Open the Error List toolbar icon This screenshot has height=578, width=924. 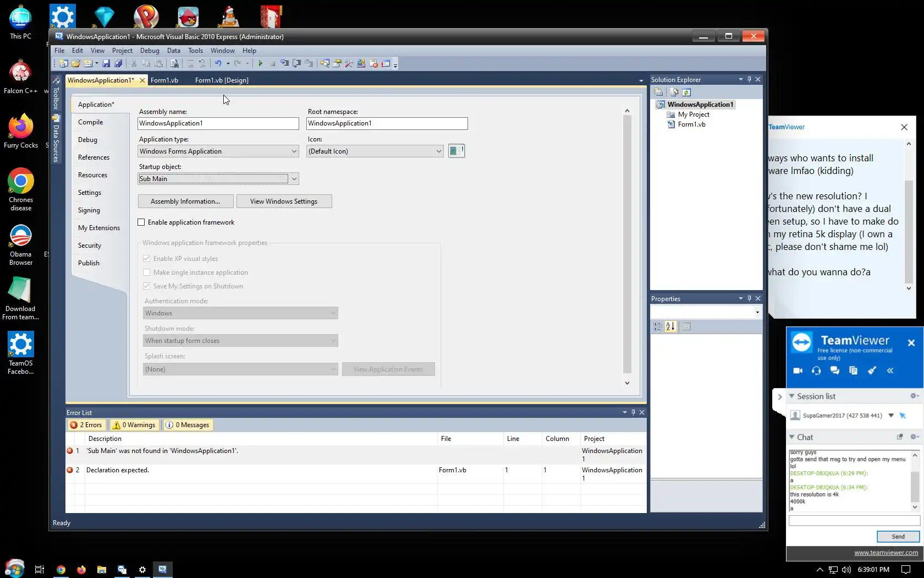click(373, 63)
